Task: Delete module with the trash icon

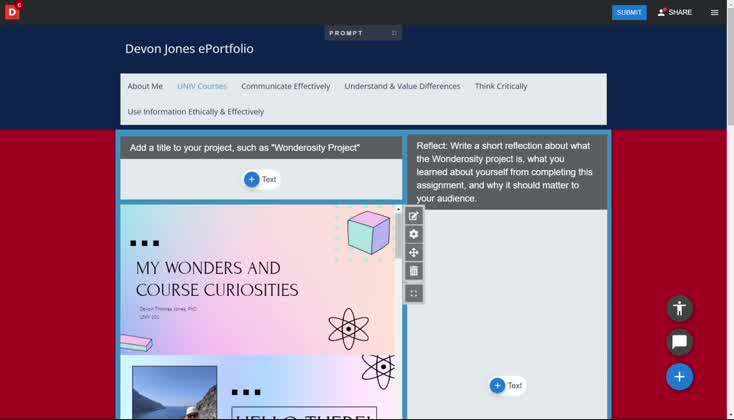Action: [414, 271]
